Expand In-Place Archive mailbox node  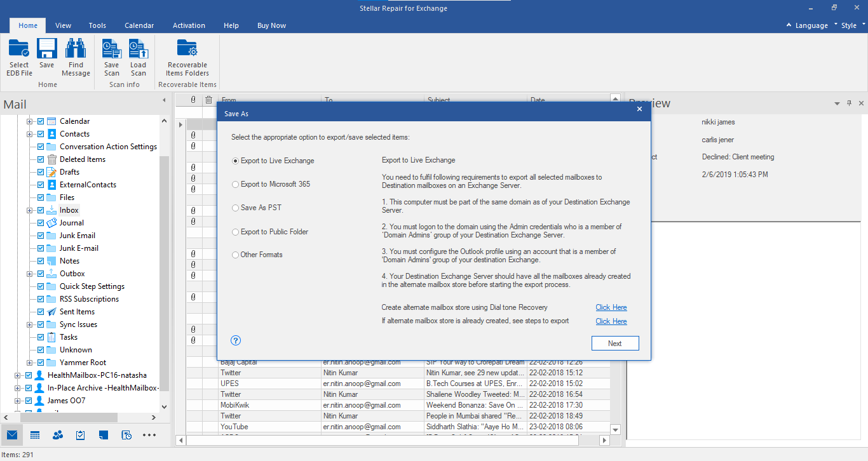click(17, 388)
